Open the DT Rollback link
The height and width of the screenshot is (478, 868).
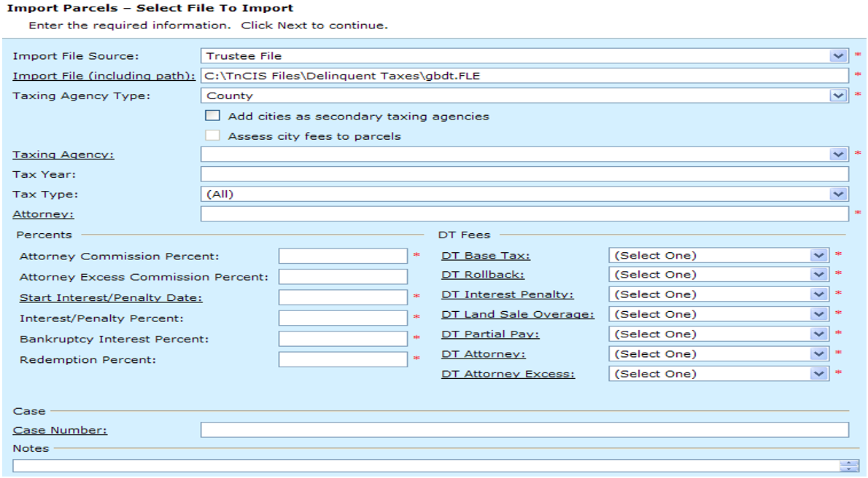tap(483, 275)
